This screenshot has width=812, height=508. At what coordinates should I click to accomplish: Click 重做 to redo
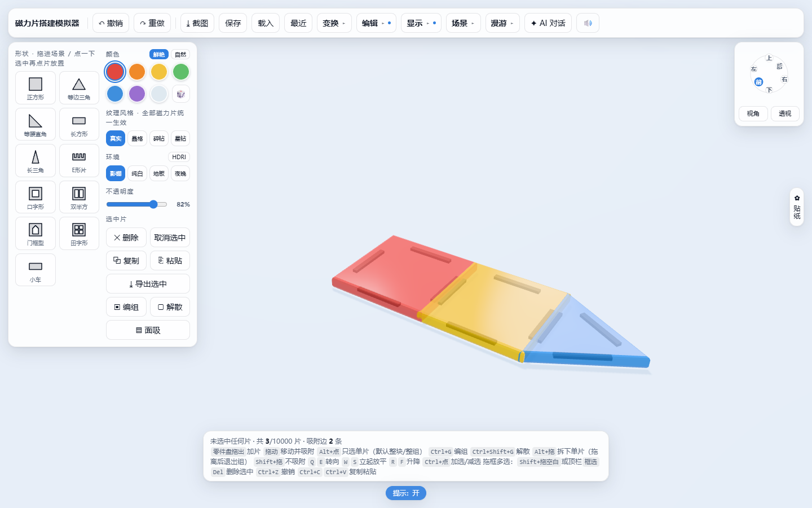(152, 23)
